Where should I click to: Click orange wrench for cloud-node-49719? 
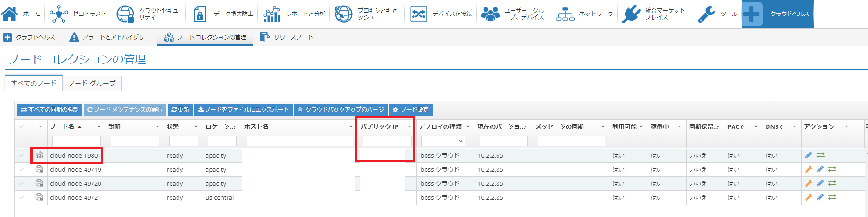[809, 169]
